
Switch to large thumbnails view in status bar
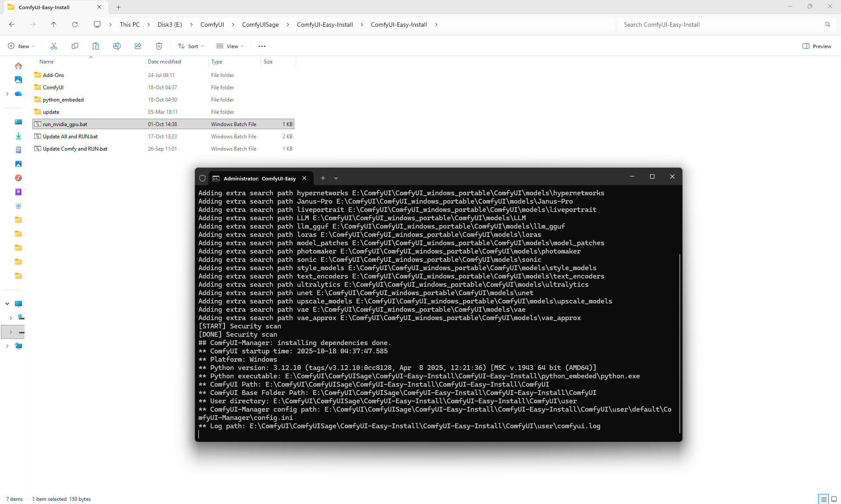click(834, 499)
